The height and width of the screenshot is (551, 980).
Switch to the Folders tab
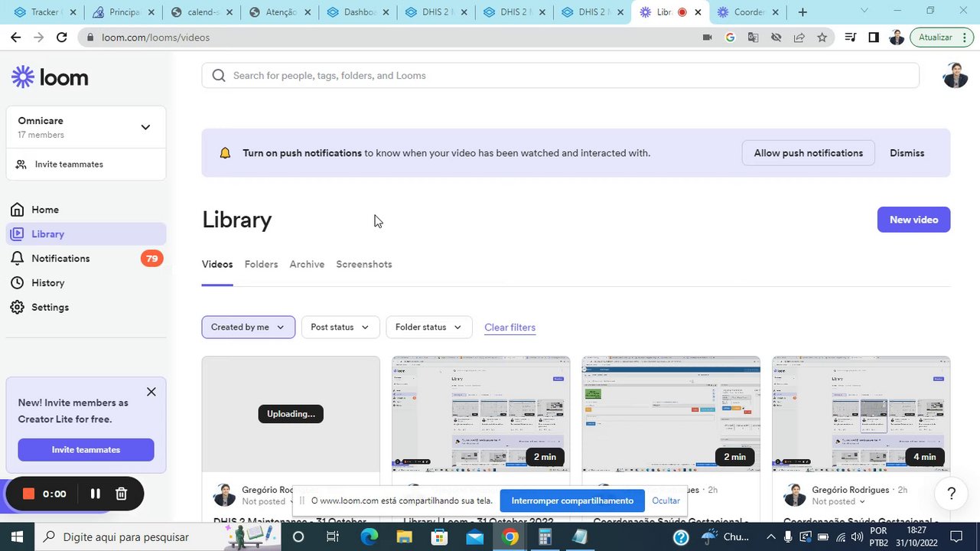(x=261, y=264)
